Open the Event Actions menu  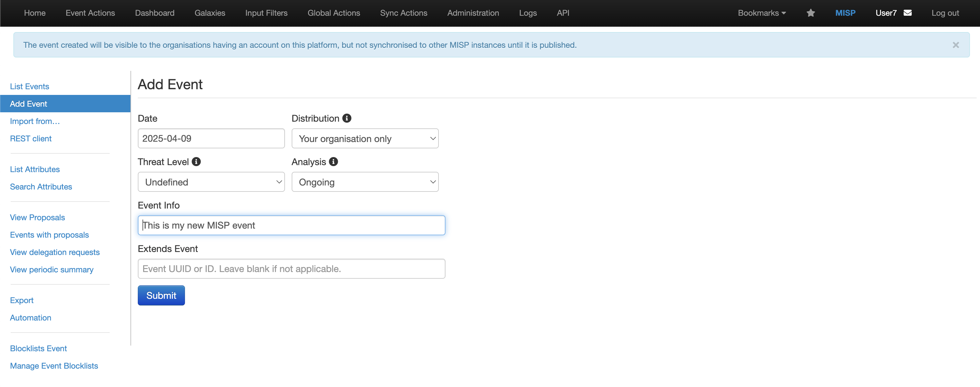point(90,13)
